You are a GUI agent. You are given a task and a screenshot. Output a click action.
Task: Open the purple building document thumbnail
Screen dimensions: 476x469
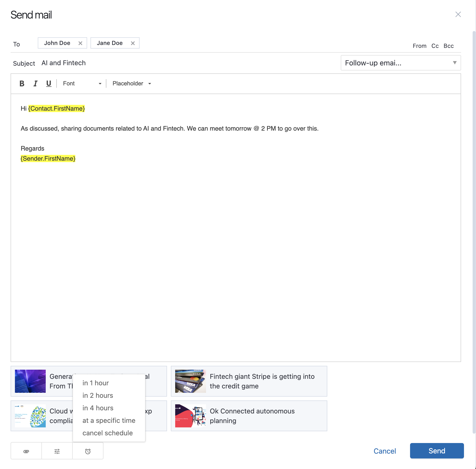coord(30,381)
